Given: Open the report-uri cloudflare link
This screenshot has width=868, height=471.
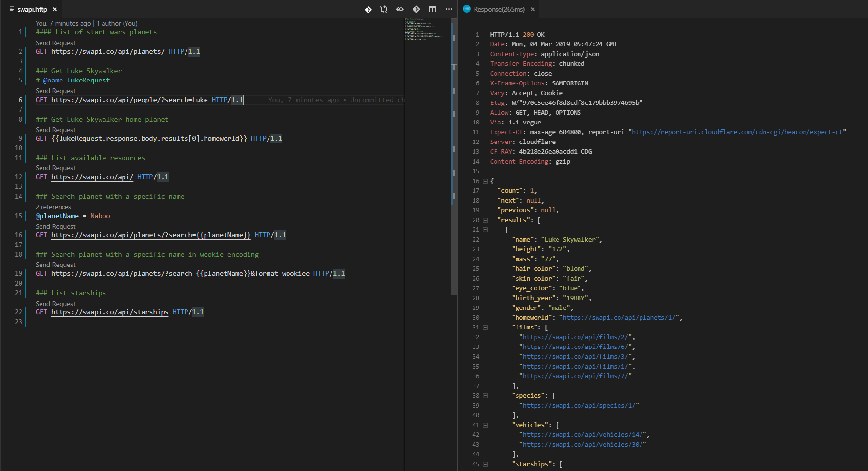Looking at the screenshot, I should (737, 132).
